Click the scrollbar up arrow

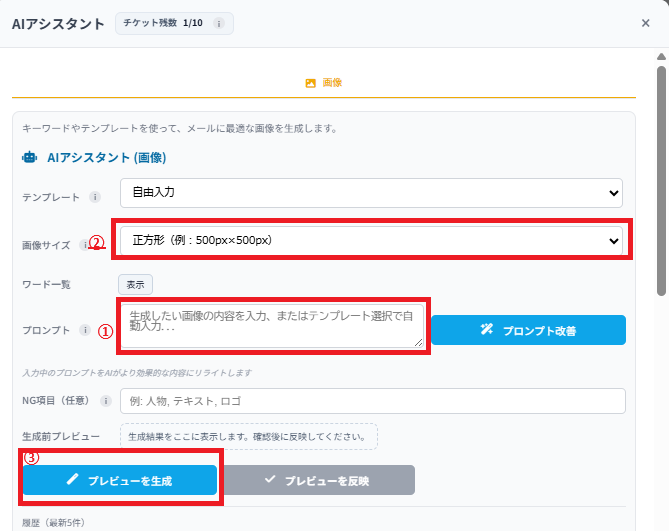tap(661, 57)
